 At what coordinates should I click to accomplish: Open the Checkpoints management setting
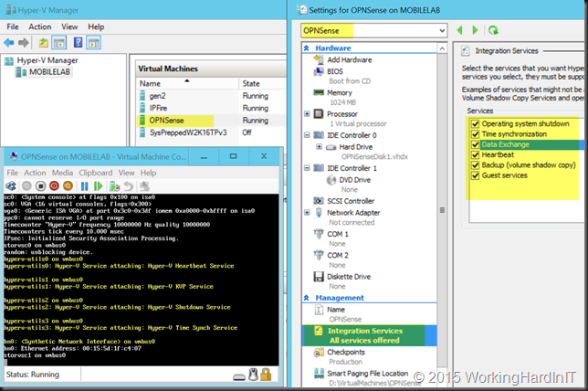click(346, 353)
